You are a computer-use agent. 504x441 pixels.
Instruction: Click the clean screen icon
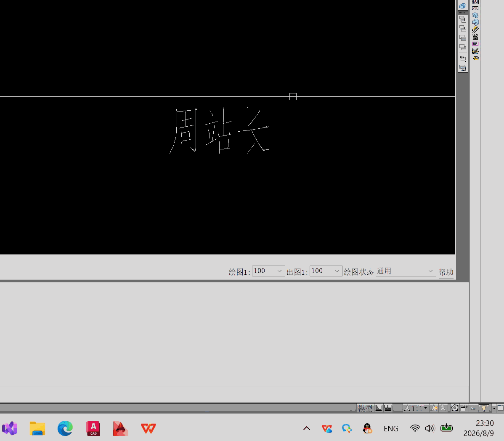pos(501,408)
